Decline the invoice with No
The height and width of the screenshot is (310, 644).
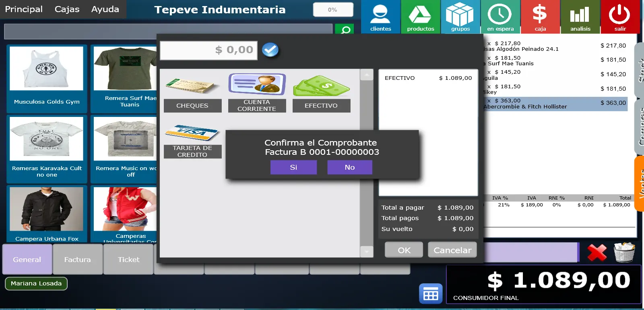point(350,167)
